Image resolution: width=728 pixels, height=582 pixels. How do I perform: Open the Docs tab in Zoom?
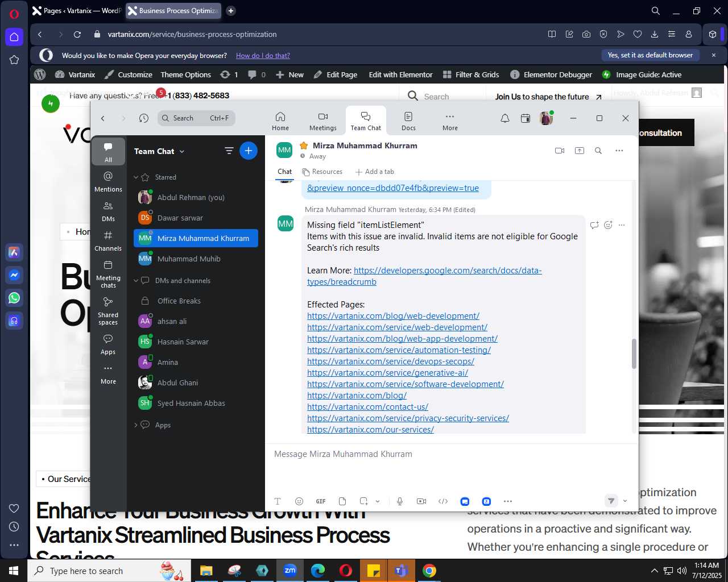coord(408,121)
